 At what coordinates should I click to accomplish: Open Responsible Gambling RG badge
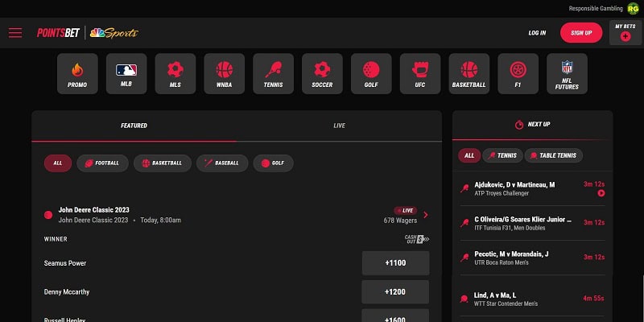pos(633,9)
